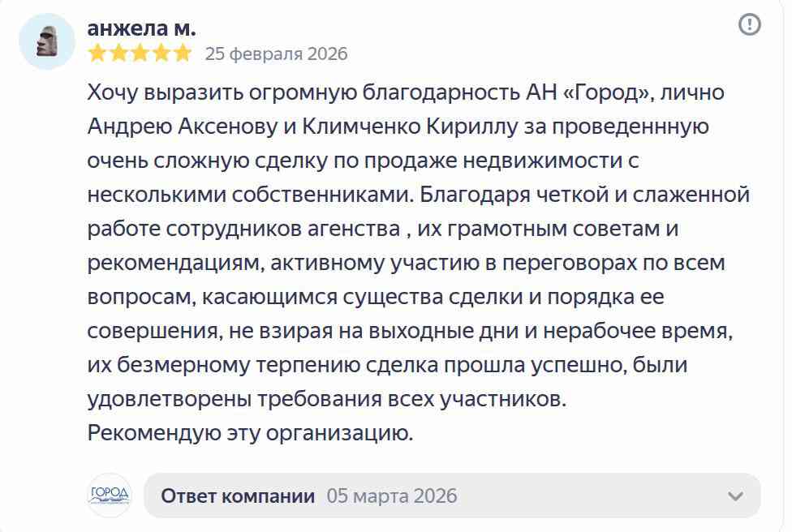Screen dimensions: 792x532
Task: Click the fifth rating star
Action: coord(184,54)
